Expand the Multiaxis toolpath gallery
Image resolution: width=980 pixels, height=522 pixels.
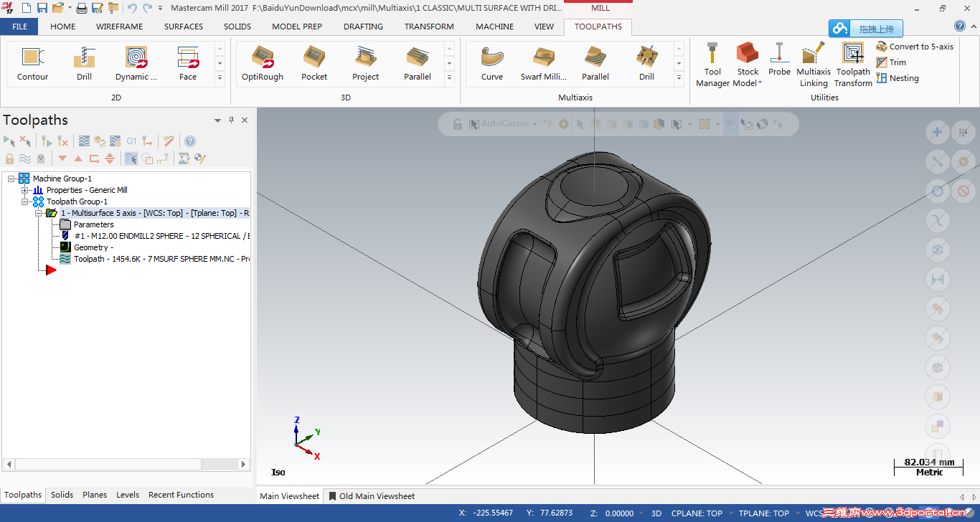(x=679, y=77)
